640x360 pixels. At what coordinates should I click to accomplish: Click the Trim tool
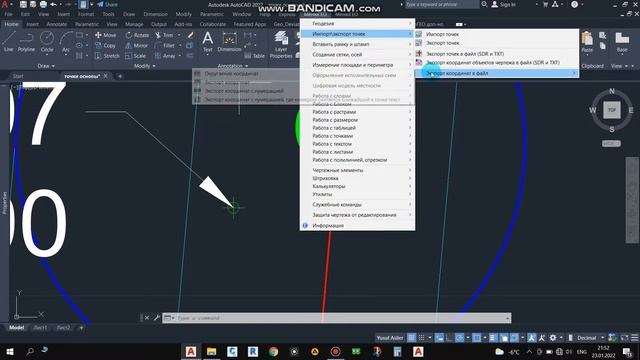164,35
